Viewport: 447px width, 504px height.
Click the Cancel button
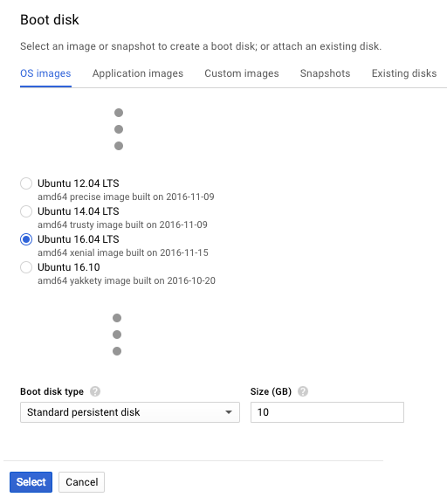point(81,482)
